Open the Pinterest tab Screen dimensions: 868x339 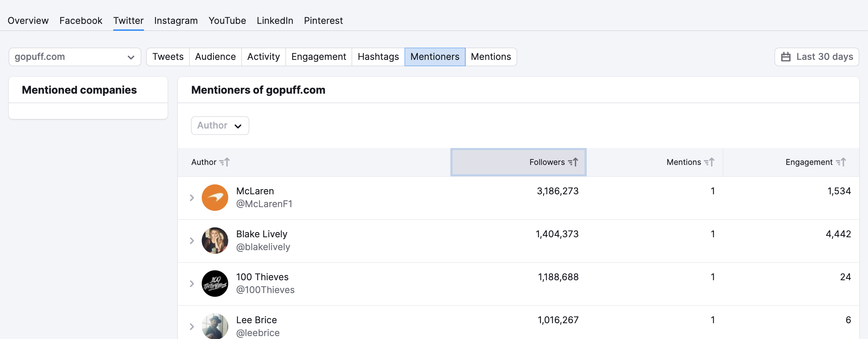(x=323, y=21)
